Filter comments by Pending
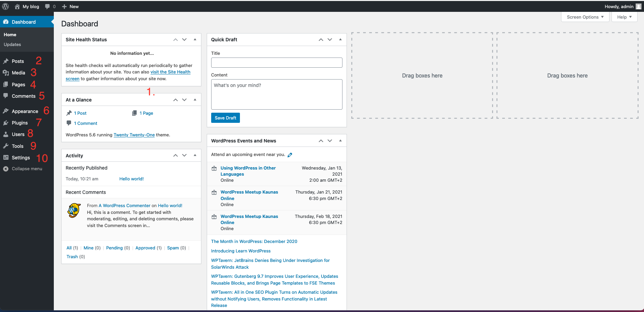 (114, 248)
